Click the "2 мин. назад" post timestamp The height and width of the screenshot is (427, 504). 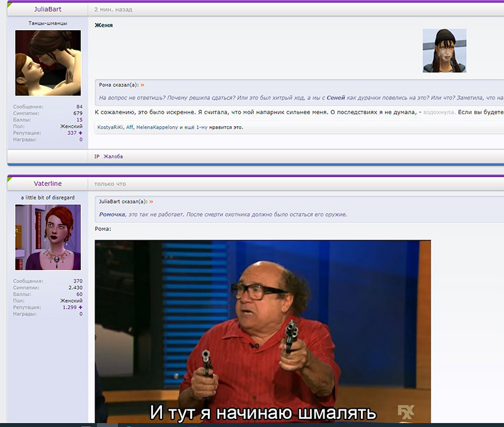click(113, 10)
